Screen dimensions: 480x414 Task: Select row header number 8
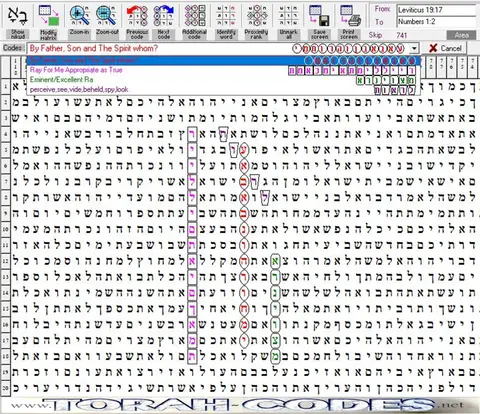(x=6, y=198)
